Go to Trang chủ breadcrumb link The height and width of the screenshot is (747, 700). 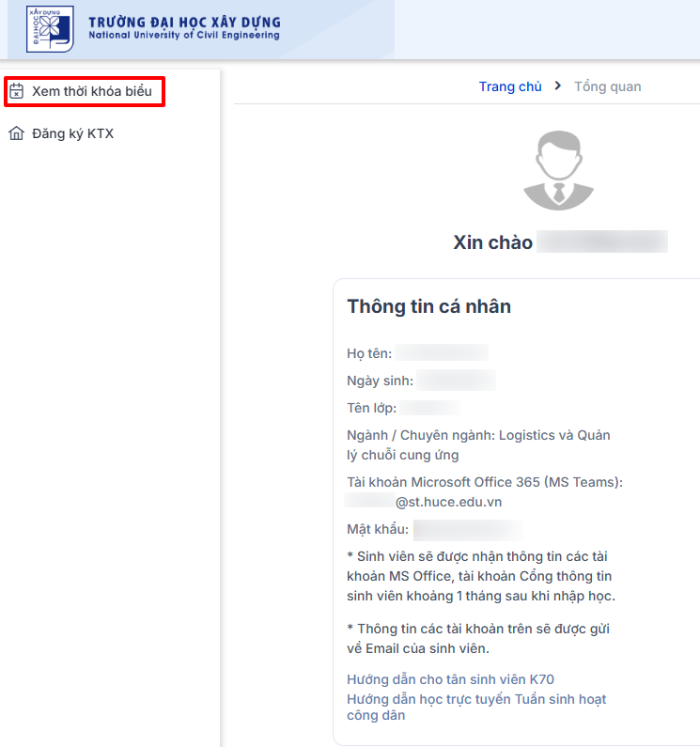click(510, 86)
